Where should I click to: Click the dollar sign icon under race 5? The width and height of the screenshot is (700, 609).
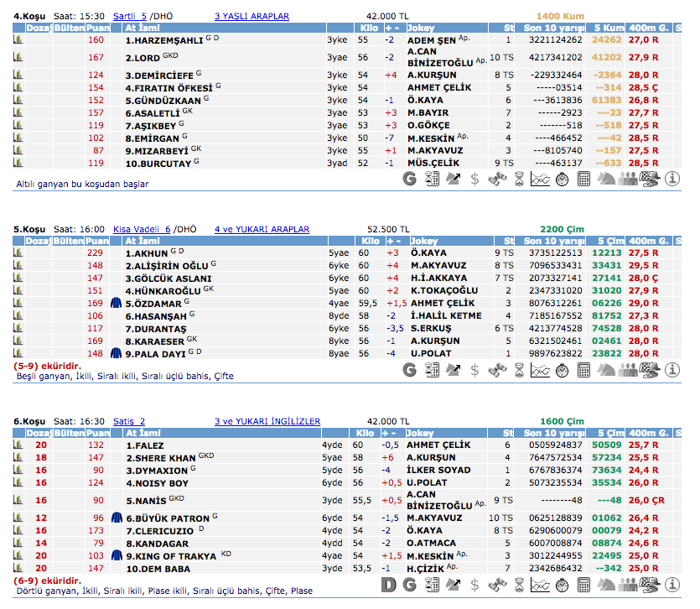[x=474, y=369]
